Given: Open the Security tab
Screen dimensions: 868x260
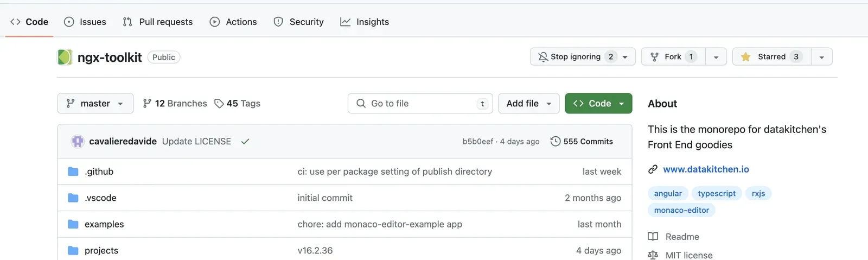Looking at the screenshot, I should (298, 22).
